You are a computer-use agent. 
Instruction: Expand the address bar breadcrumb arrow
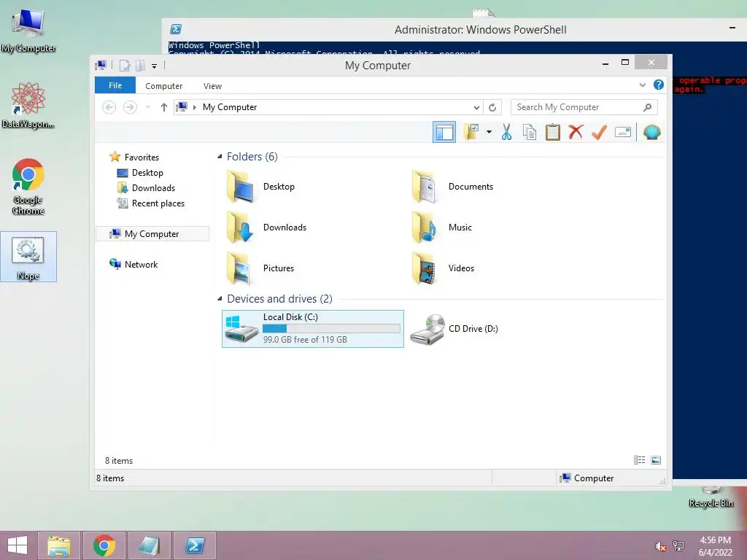click(194, 107)
